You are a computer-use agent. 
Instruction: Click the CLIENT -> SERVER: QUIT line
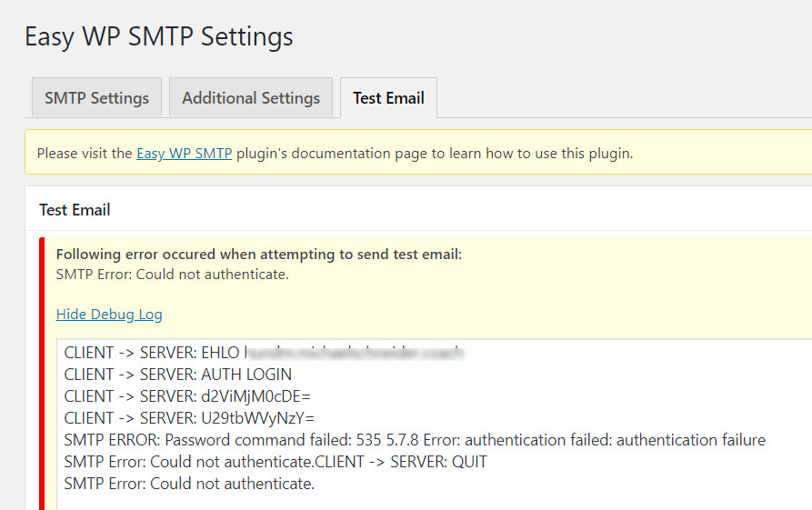(276, 461)
